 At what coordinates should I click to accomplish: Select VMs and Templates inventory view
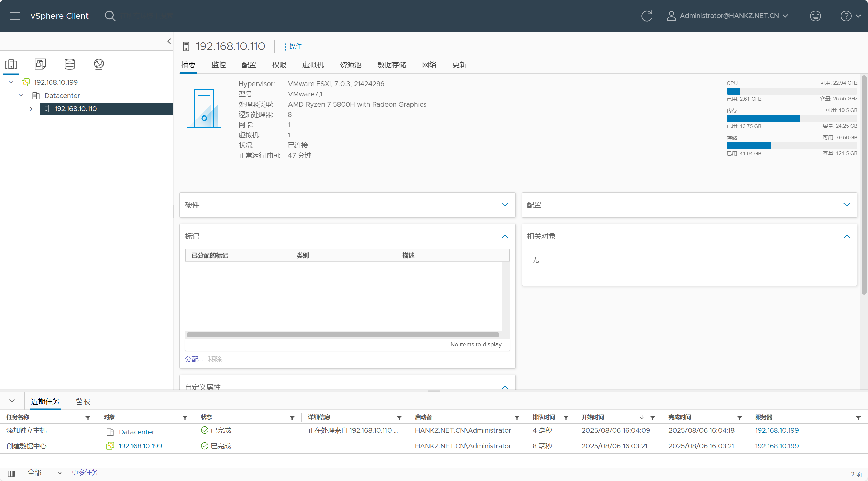pos(40,64)
